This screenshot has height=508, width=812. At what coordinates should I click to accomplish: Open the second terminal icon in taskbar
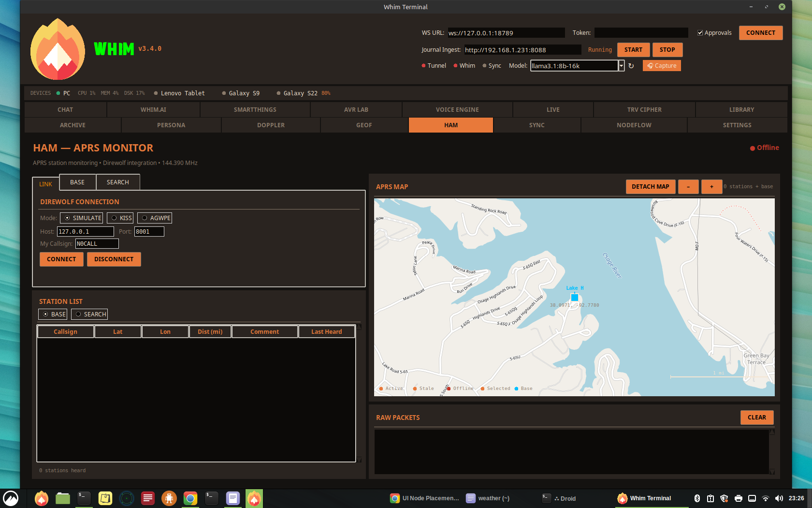tap(212, 498)
